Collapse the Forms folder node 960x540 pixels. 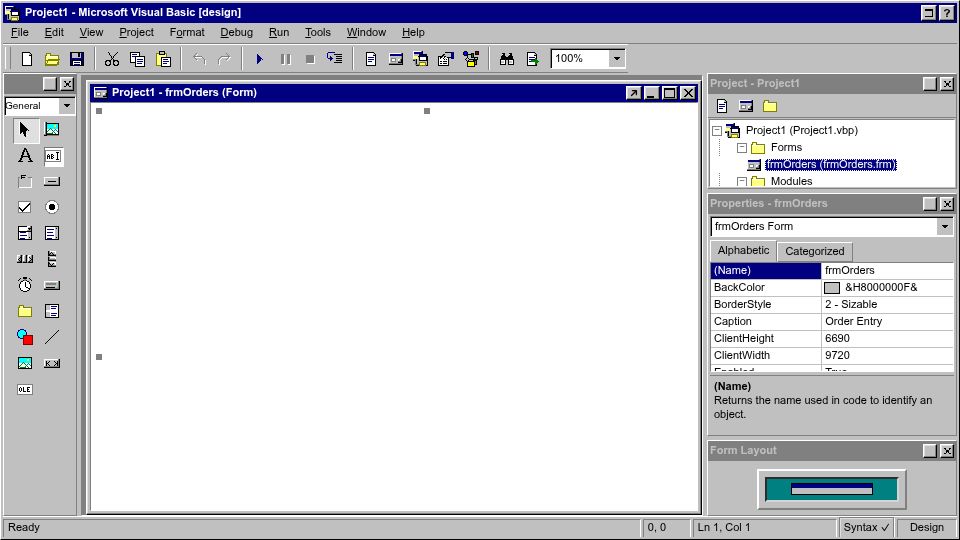(741, 148)
